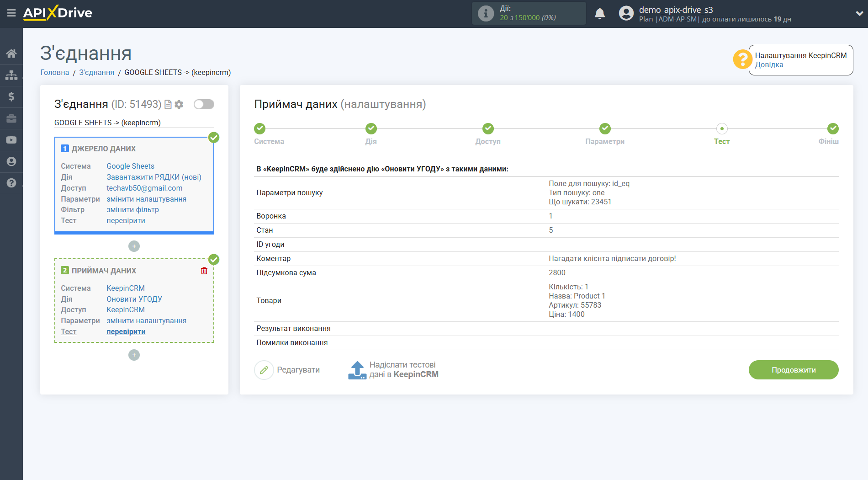Click the orange help question icon
868x480 pixels.
742,59
